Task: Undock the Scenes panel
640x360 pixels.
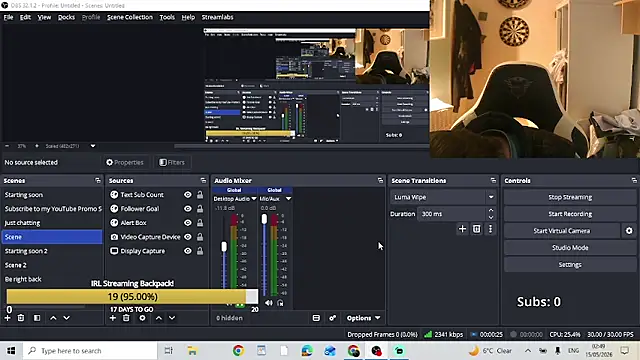Action: point(98,180)
